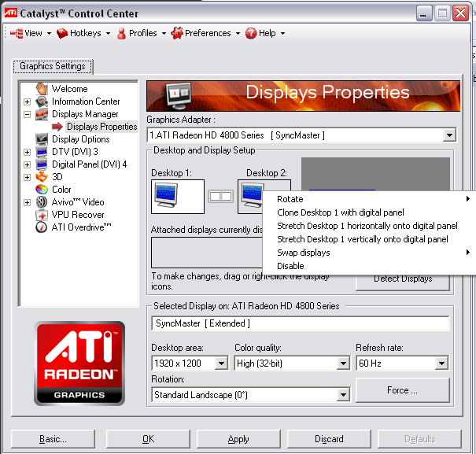Open the Refresh rate dropdown

pos(441,364)
